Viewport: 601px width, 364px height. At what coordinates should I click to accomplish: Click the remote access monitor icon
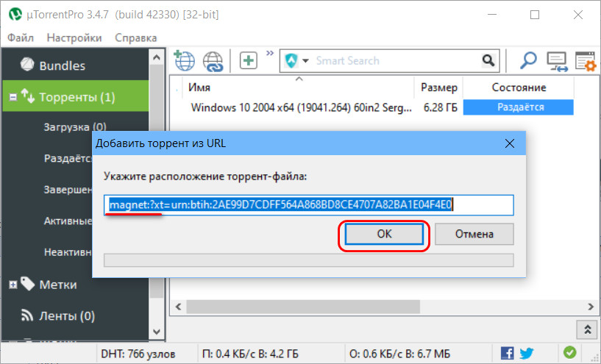coord(557,61)
